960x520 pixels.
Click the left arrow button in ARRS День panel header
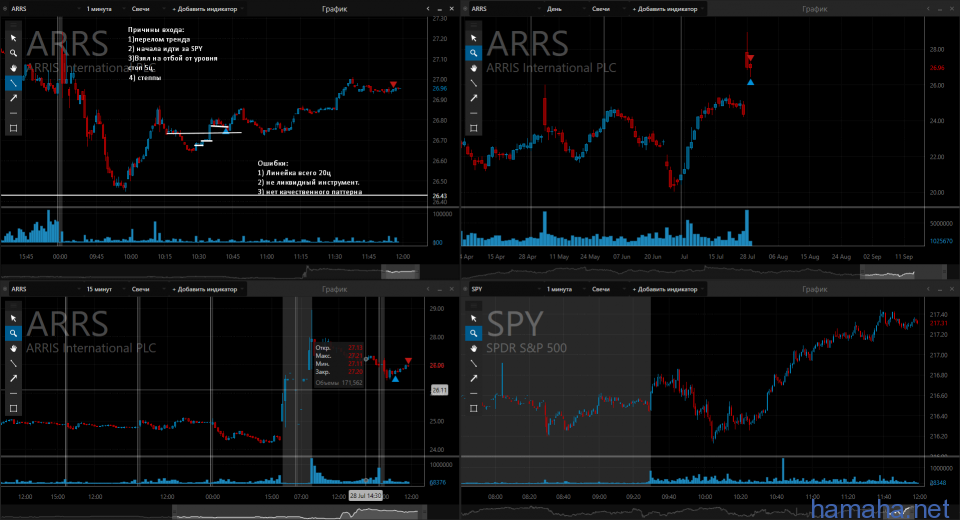pyautogui.click(x=928, y=9)
